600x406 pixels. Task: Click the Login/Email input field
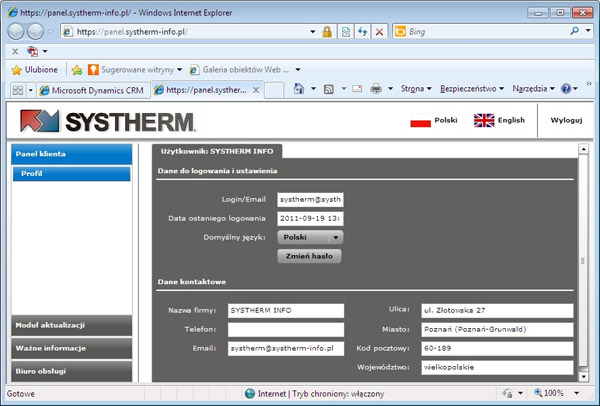click(310, 200)
